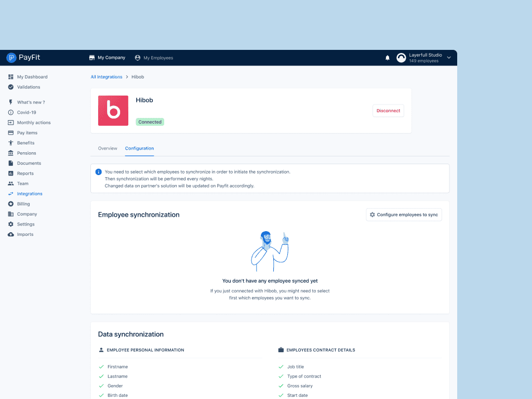Toggle the Job title sync checkmark
The image size is (532, 399).
tap(282, 366)
